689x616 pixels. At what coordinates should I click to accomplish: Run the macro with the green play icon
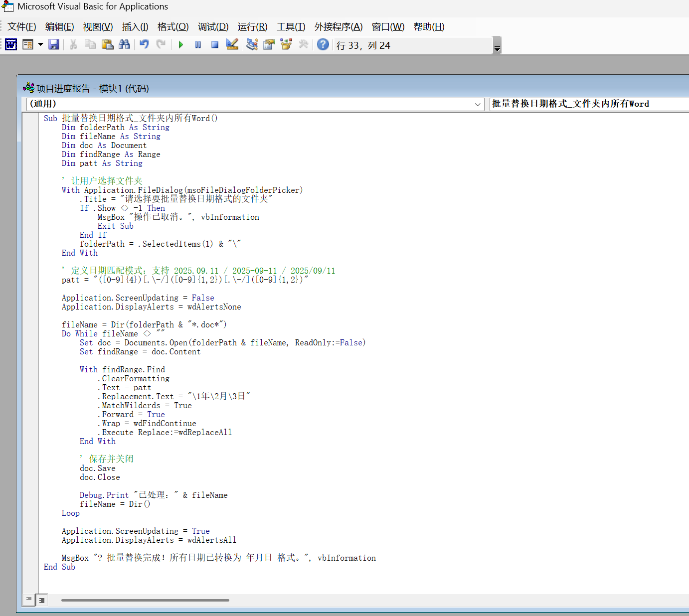pyautogui.click(x=181, y=45)
